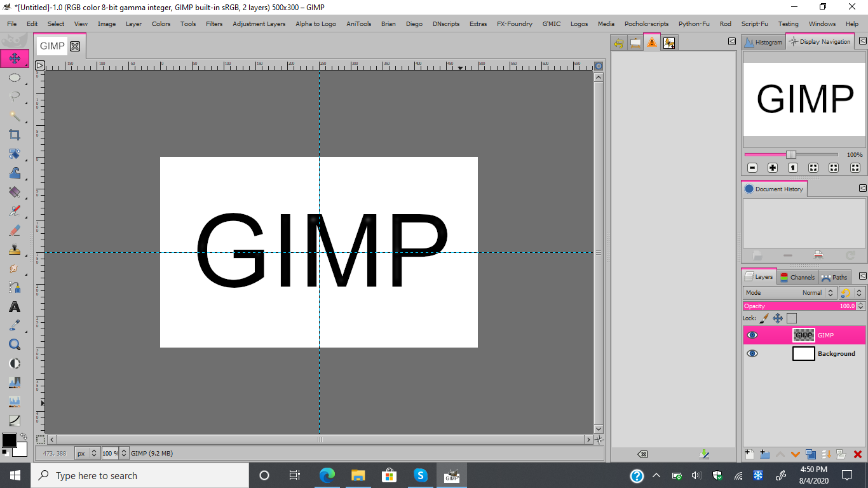Select the Clone stamp tool
Viewport: 868px width, 488px height.
pyautogui.click(x=14, y=249)
